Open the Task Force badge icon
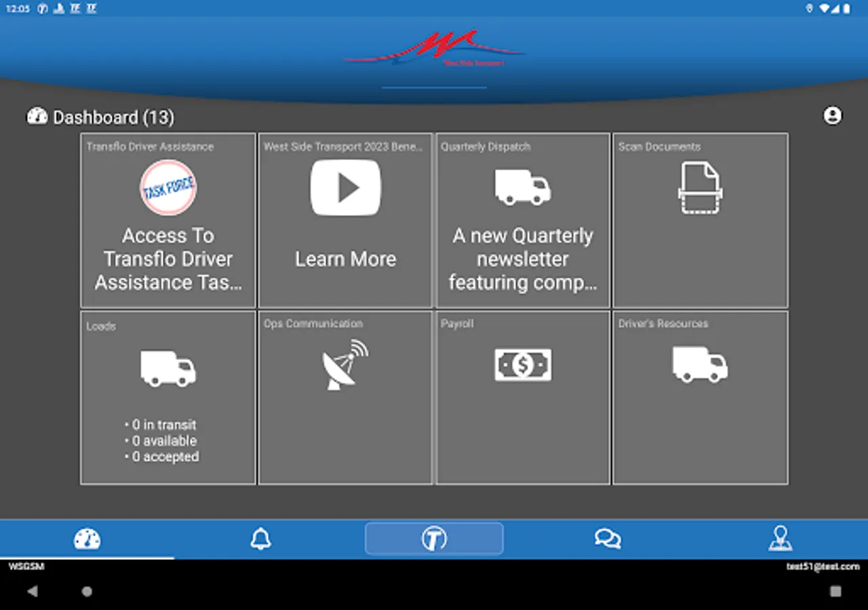The image size is (868, 610). coord(168,188)
